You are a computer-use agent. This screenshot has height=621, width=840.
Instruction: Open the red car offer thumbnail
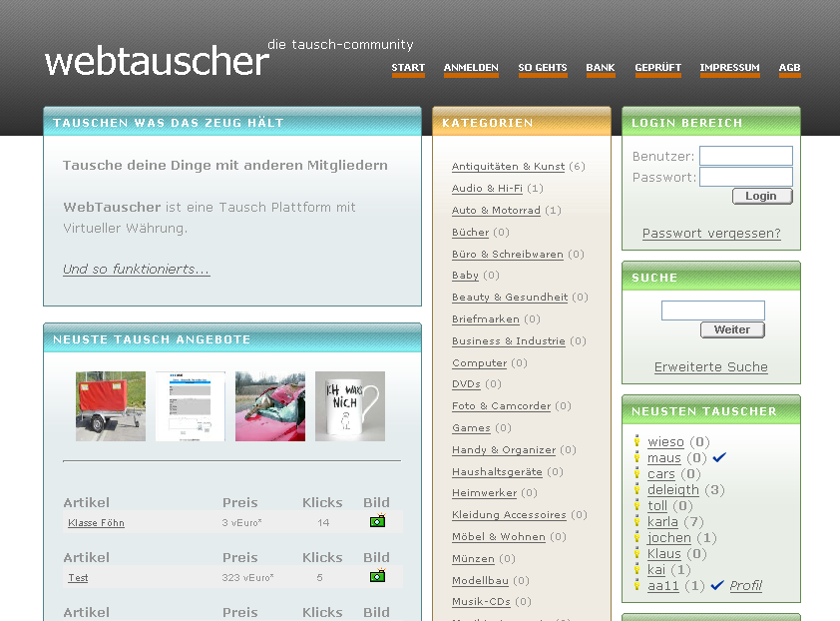point(270,406)
